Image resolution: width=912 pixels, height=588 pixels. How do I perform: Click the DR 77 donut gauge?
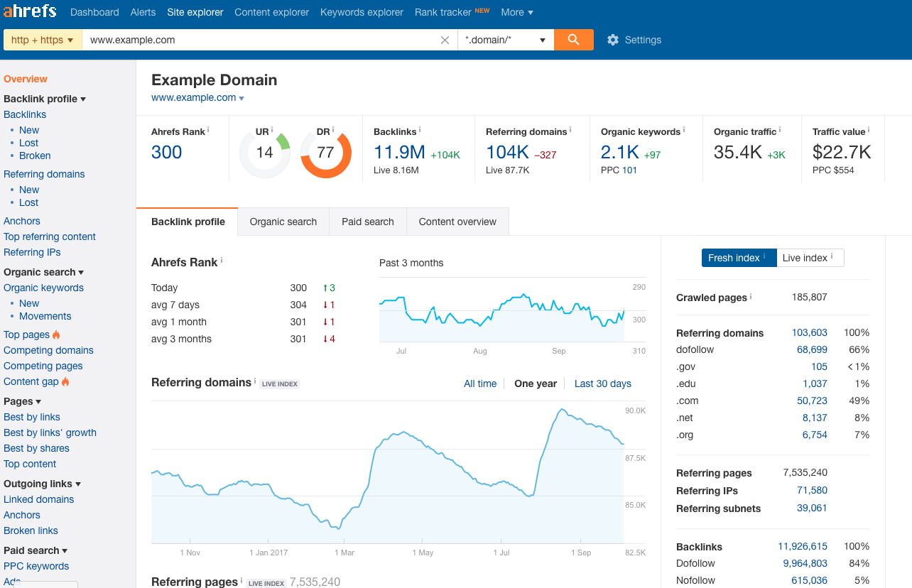[x=326, y=153]
